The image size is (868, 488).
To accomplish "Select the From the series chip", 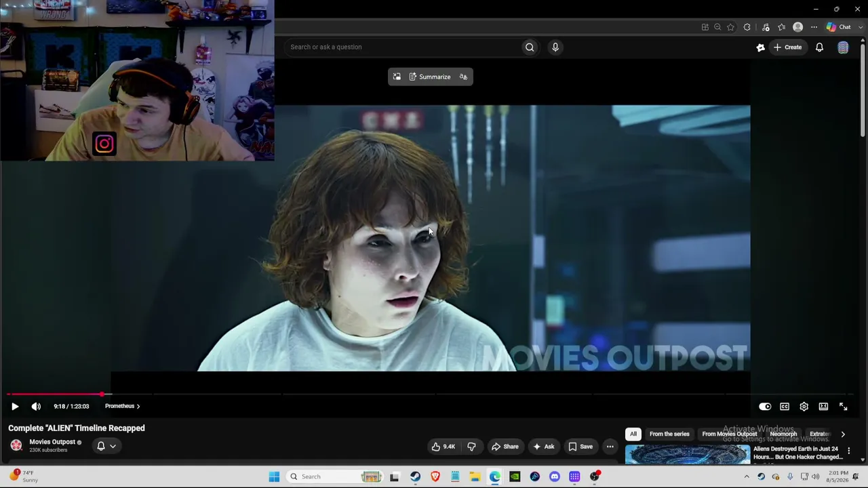I will tap(669, 434).
